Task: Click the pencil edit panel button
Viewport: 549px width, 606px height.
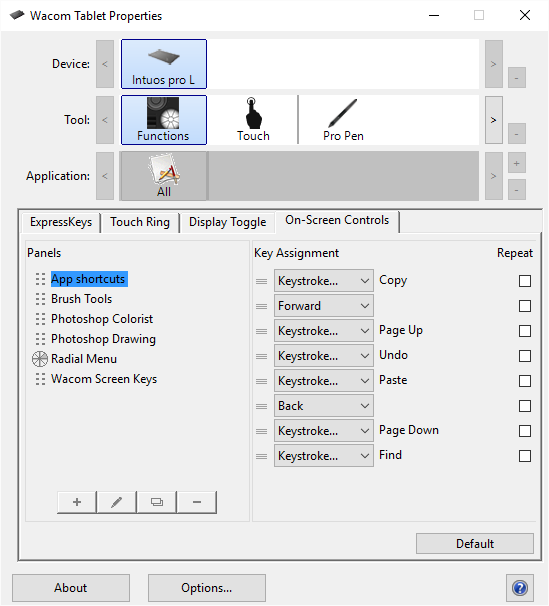Action: pyautogui.click(x=117, y=502)
